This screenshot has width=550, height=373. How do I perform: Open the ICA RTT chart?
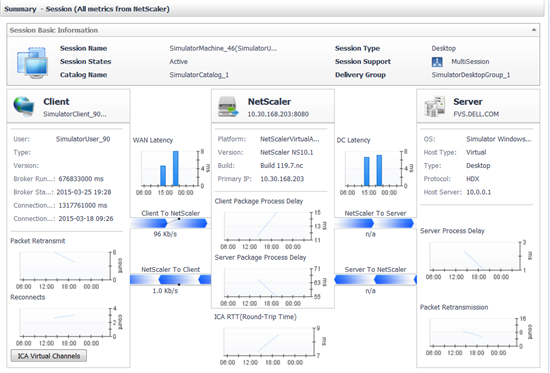pyautogui.click(x=270, y=342)
